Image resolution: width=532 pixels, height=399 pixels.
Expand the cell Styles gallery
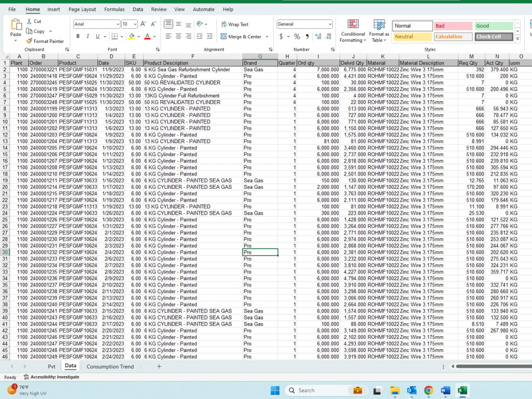[x=518, y=39]
